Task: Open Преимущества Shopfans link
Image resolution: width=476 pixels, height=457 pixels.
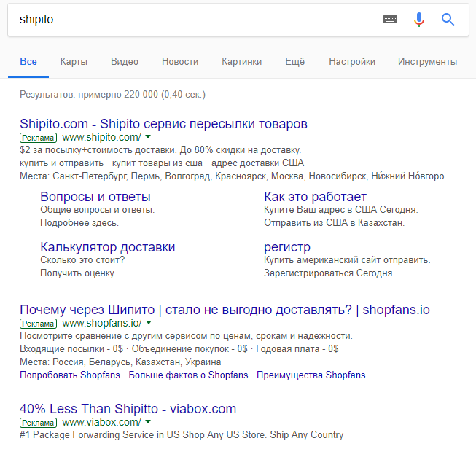Action: click(311, 375)
